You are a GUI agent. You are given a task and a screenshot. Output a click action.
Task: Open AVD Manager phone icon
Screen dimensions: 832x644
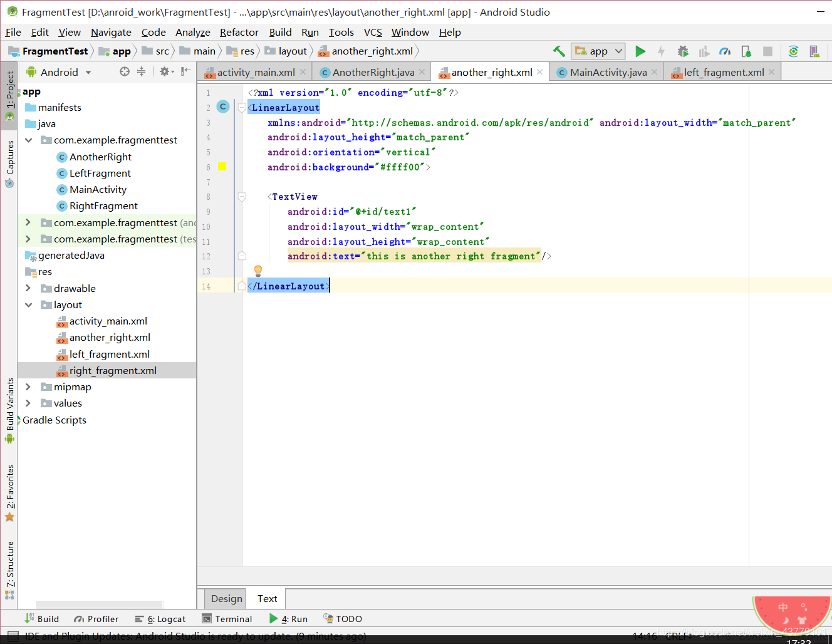(814, 51)
